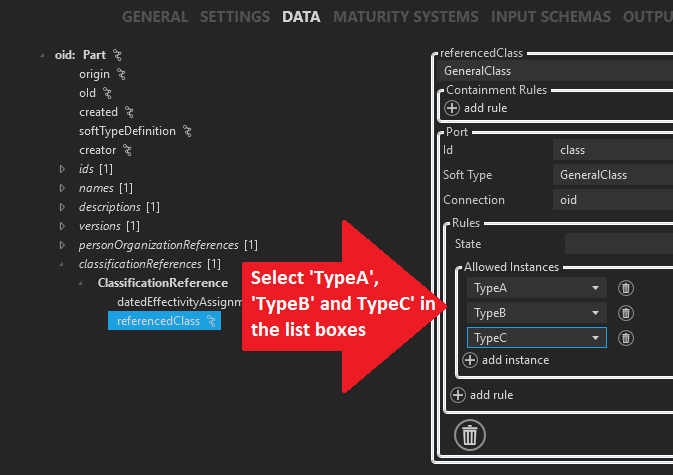Select the classificationReferences [1] tree item
The image size is (673, 475).
coord(150,264)
